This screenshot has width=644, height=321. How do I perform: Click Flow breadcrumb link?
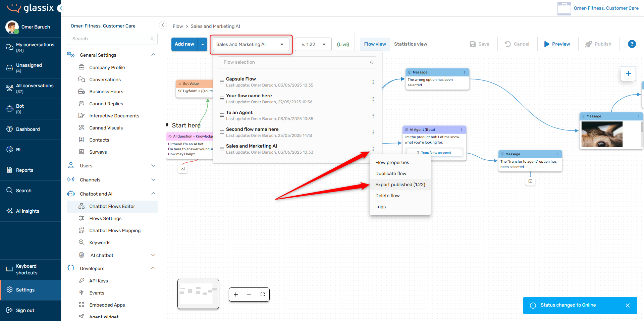[178, 26]
